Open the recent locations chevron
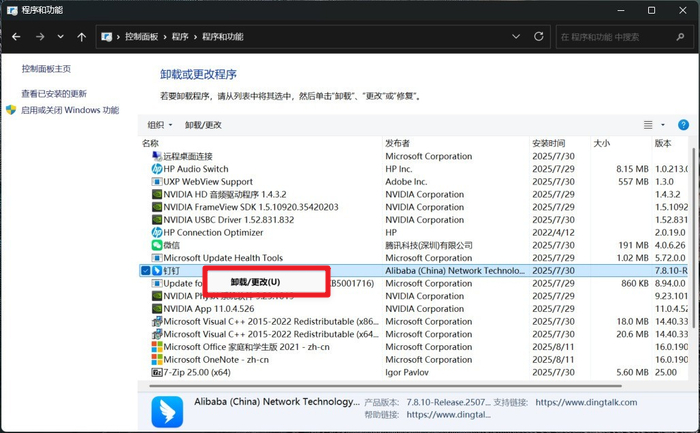 (x=60, y=37)
